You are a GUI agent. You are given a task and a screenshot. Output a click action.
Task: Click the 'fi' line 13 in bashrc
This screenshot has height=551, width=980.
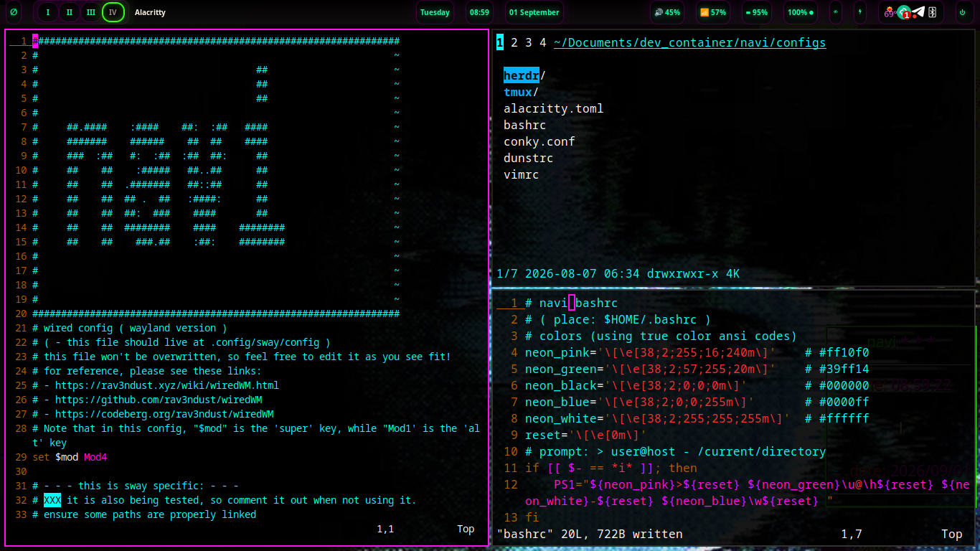tap(532, 517)
